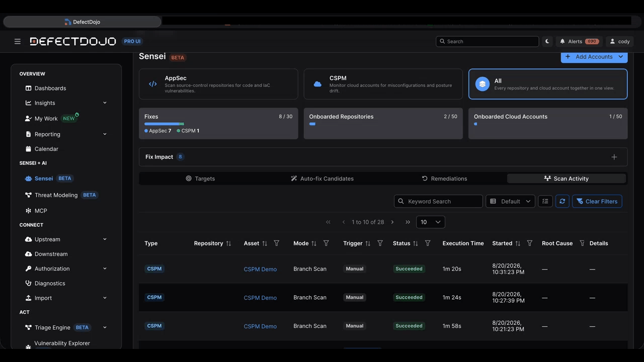Click the Onboarded Repositories progress bar
Viewport: 644px width, 362px height.
(312, 124)
